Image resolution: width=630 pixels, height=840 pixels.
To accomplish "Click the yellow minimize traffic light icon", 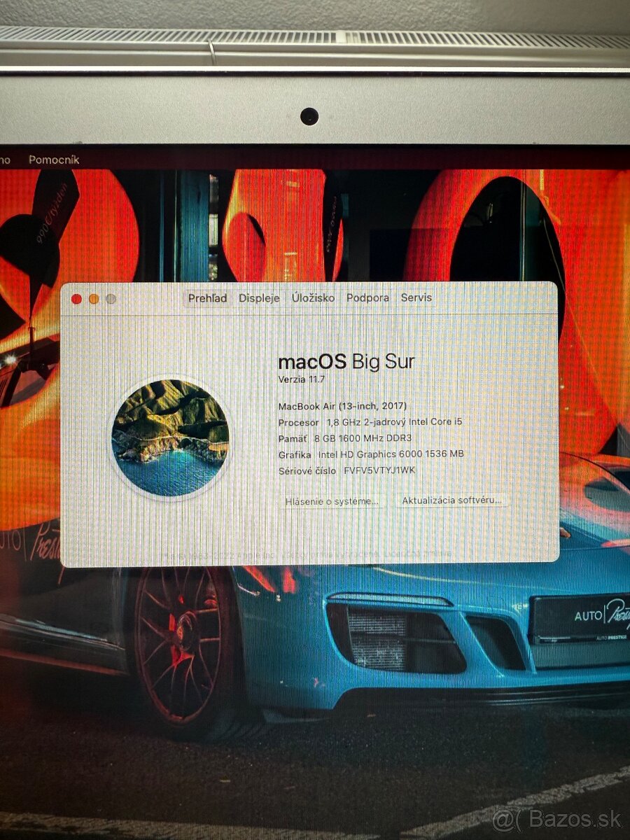I will coord(93,297).
